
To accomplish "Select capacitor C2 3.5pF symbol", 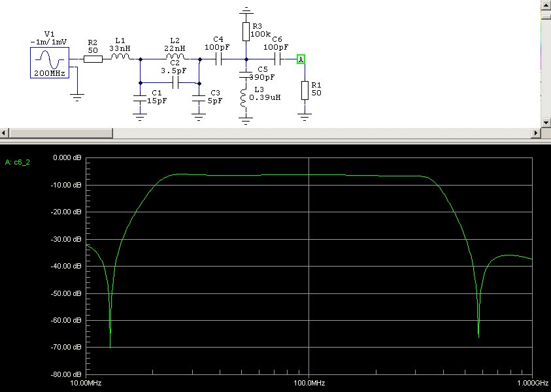I will [176, 83].
